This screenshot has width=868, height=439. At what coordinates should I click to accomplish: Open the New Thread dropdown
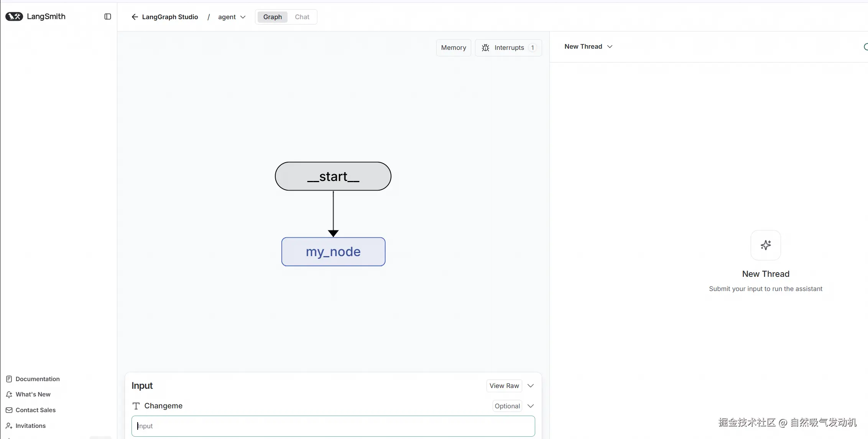click(x=588, y=46)
